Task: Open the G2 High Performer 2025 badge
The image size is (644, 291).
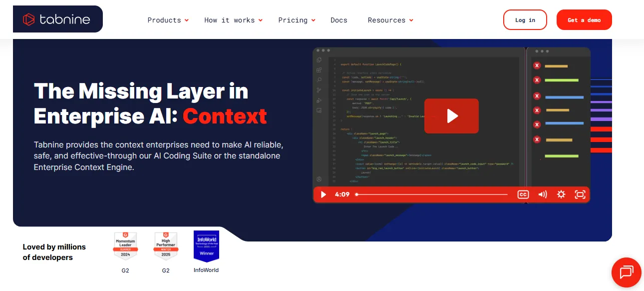Action: coord(166,245)
